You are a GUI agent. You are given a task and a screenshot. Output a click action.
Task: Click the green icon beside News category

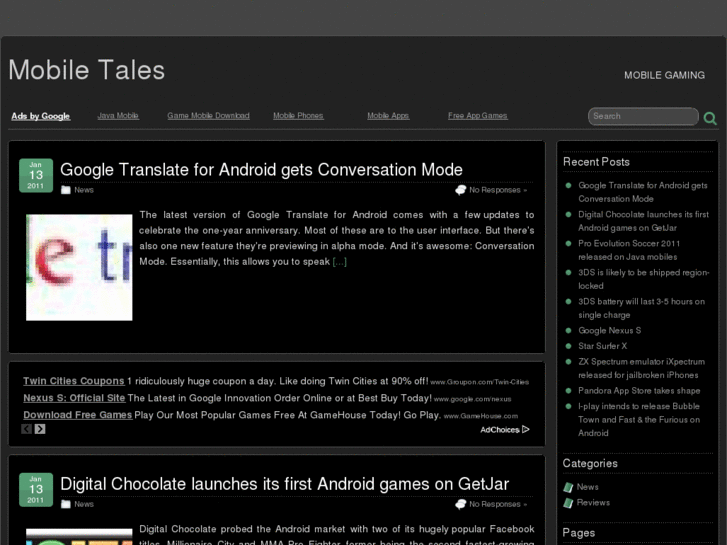tap(568, 487)
